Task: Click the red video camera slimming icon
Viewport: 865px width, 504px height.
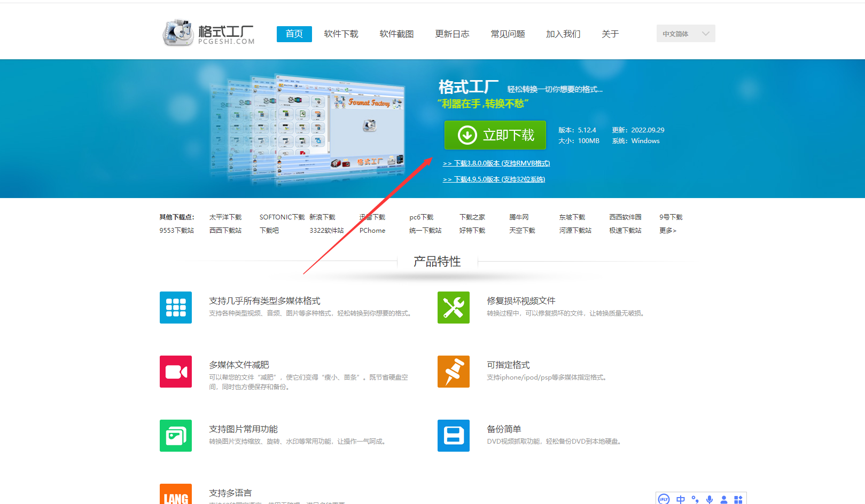Action: (175, 372)
